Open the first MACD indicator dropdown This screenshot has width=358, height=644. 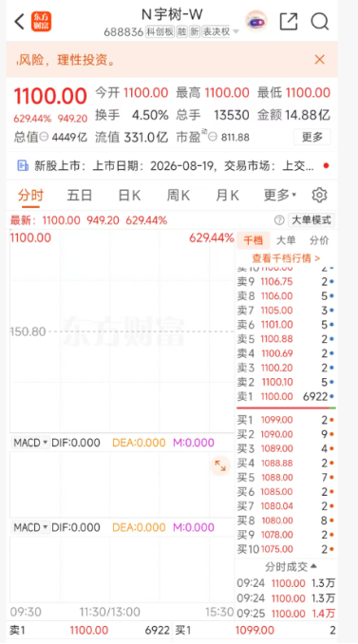(30, 443)
